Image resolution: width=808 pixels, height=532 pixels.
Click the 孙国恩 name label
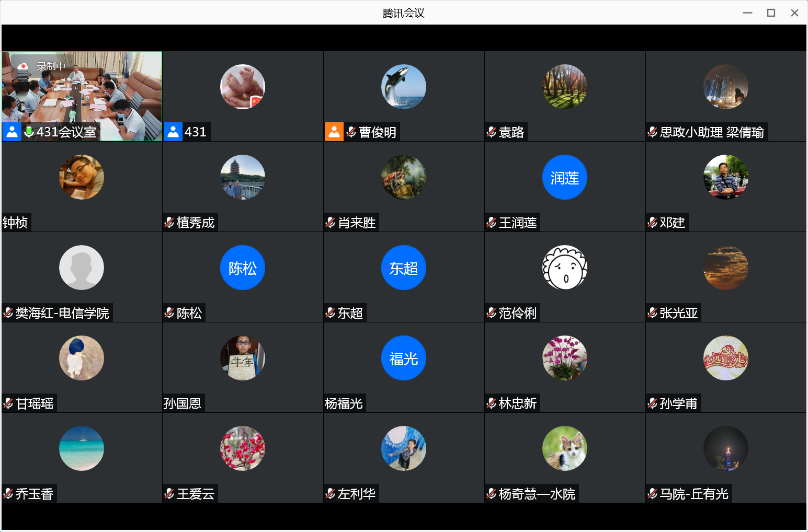click(x=183, y=403)
